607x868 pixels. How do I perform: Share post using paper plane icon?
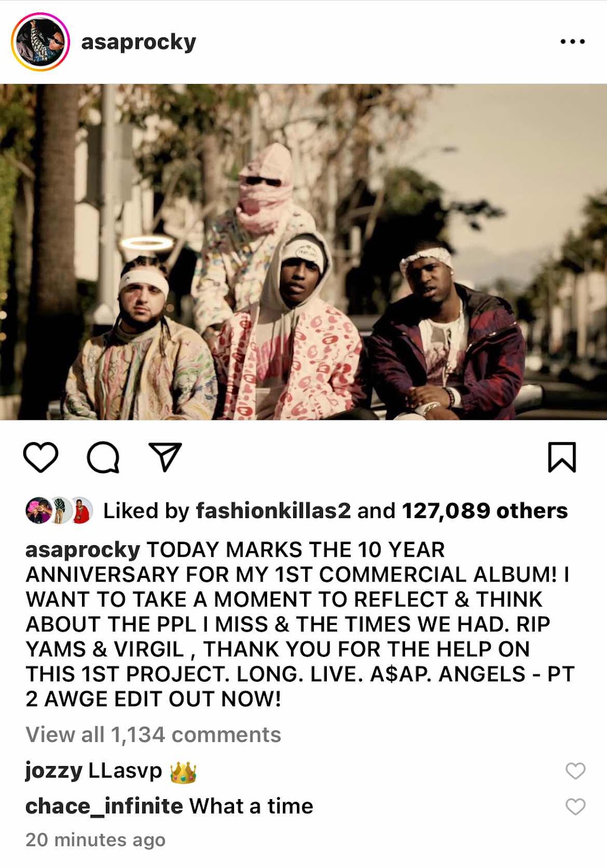[x=165, y=457]
